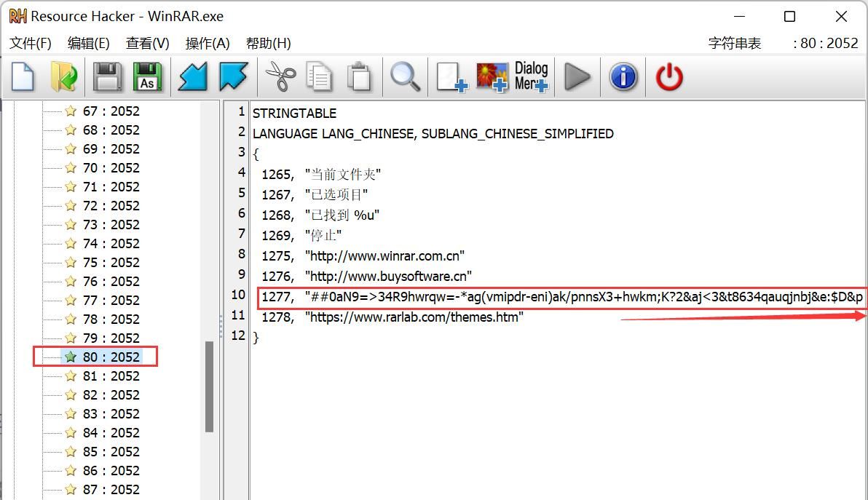The height and width of the screenshot is (500, 868).
Task: Show info with the blue i icon
Action: [623, 76]
